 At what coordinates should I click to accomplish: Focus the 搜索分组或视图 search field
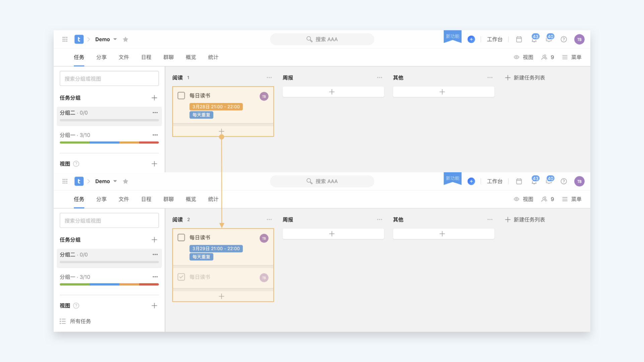109,78
